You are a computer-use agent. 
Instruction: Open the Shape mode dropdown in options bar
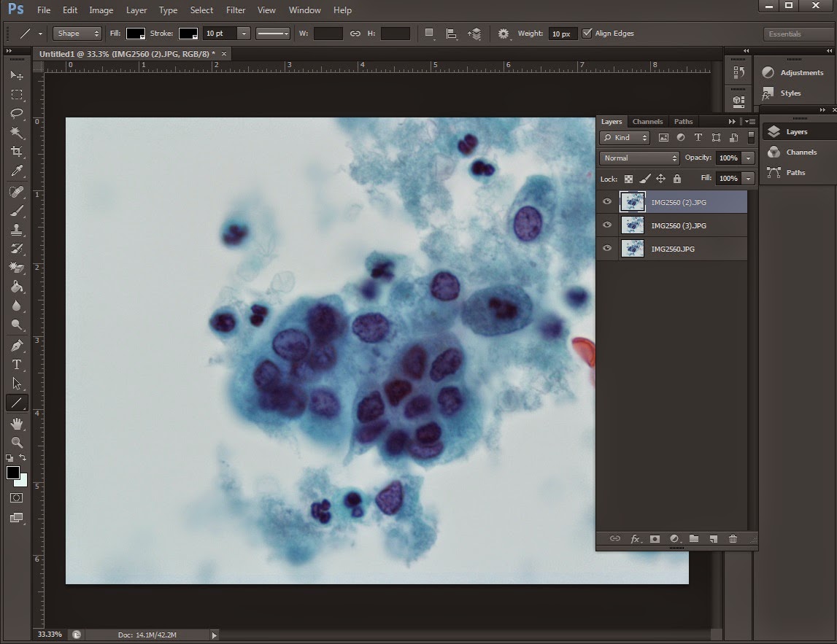pos(77,33)
